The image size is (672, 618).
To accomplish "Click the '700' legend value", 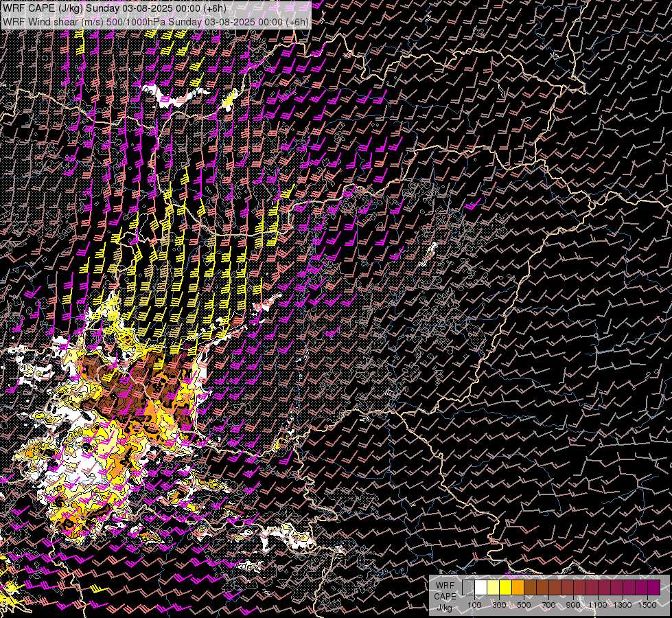I will 548,605.
